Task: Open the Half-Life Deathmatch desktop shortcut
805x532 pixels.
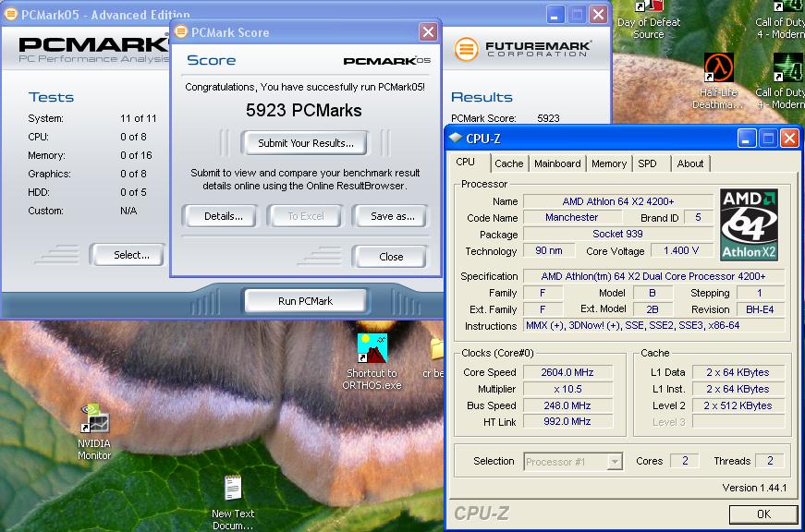Action: pyautogui.click(x=718, y=81)
